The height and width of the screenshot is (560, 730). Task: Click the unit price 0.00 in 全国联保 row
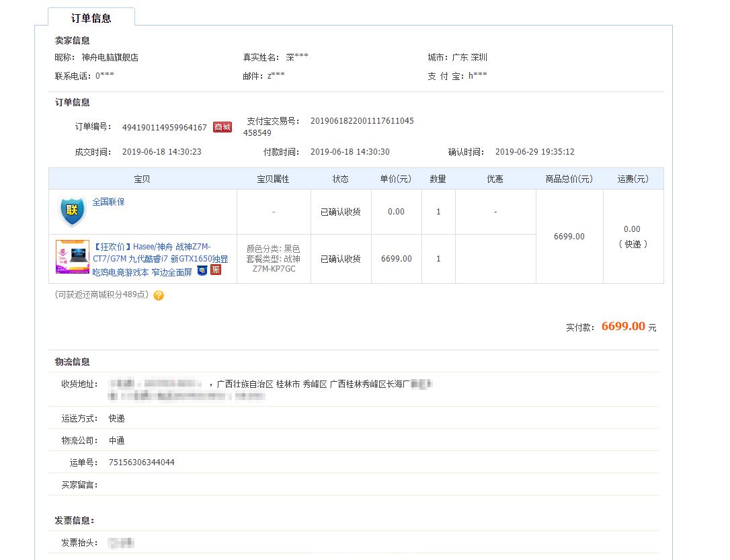[396, 212]
